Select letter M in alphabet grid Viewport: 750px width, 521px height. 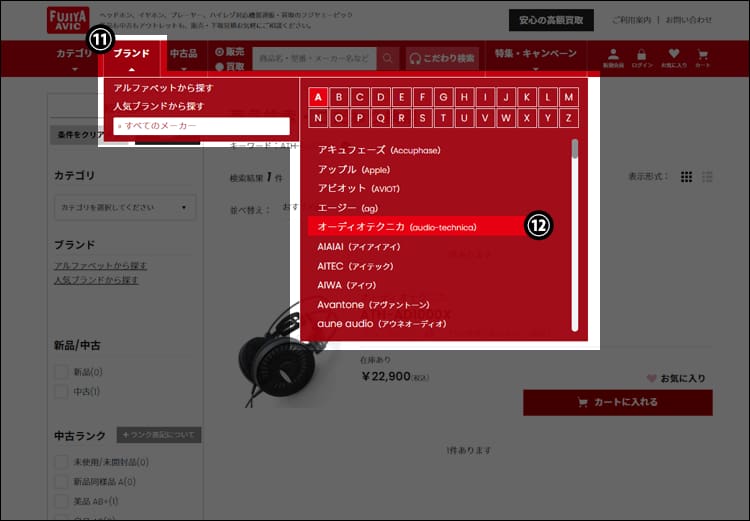(569, 97)
